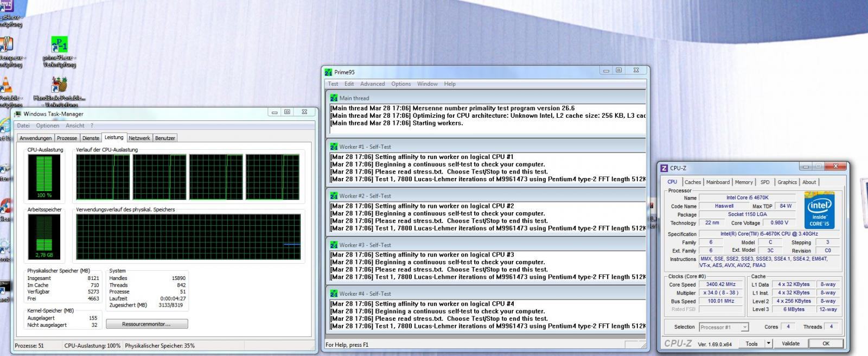This screenshot has width=868, height=356.
Task: Open the Ansicht menu in Task-Manager
Action: click(x=75, y=126)
